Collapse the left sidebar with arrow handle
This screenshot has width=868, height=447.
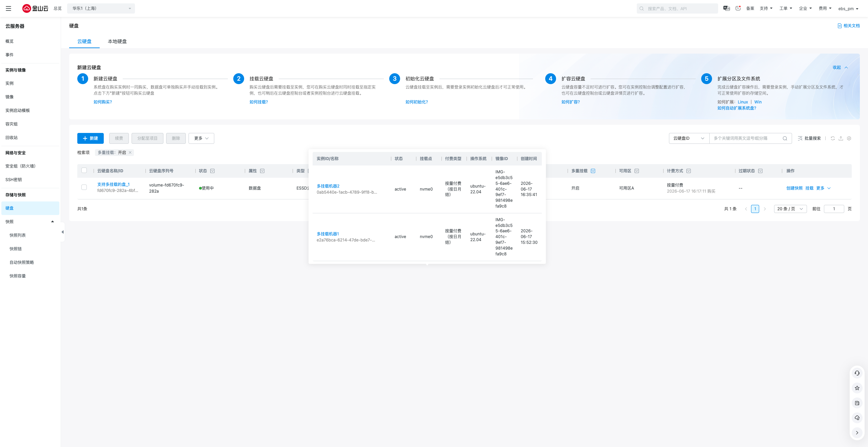[x=62, y=232]
